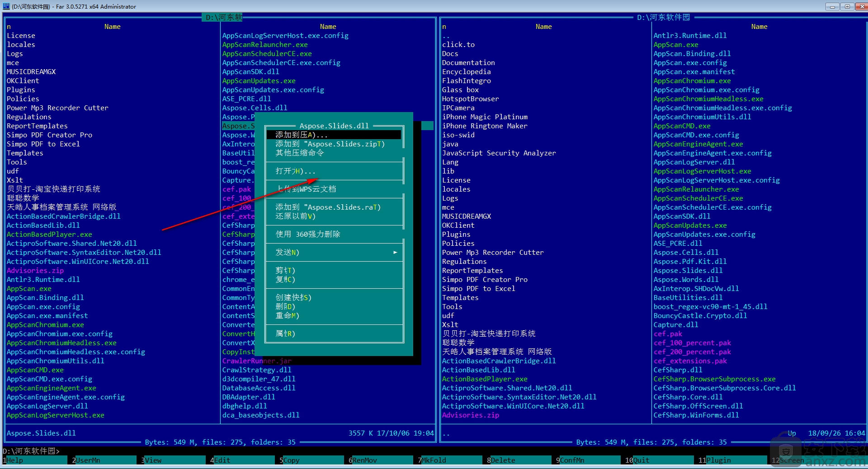This screenshot has width=868, height=469.
Task: Choose 添加到 "Aspose.Slides.rar" menu item
Action: point(334,207)
